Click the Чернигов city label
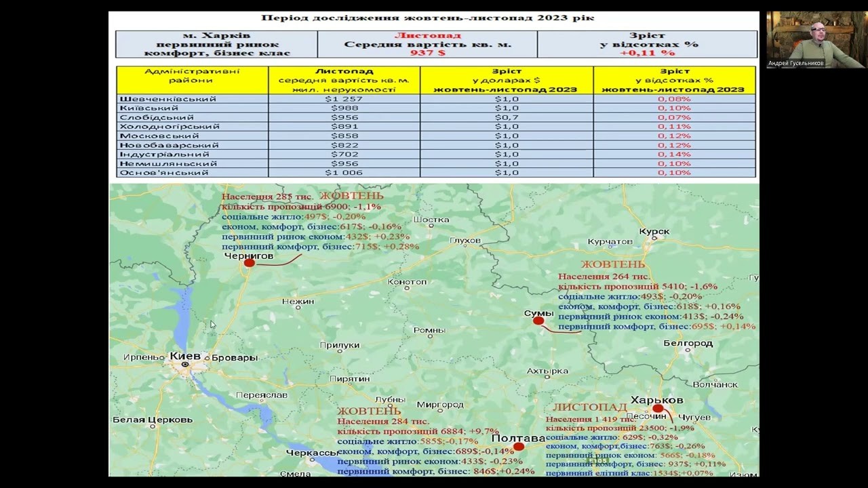Screen dimensions: 868x488 [x=249, y=256]
